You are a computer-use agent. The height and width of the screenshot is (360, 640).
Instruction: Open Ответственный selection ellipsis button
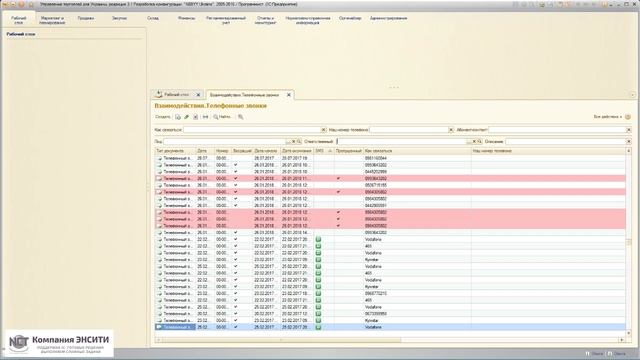tap(469, 142)
